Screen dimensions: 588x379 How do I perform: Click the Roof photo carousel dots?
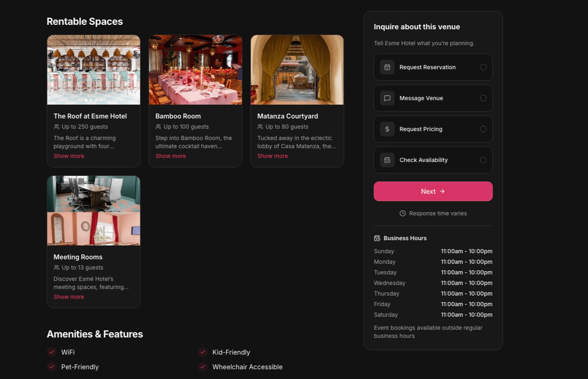click(94, 100)
